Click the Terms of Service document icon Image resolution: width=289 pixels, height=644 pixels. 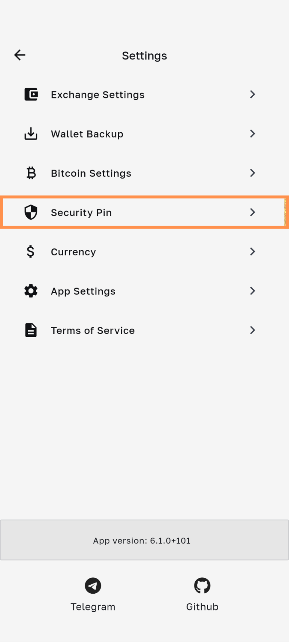31,330
